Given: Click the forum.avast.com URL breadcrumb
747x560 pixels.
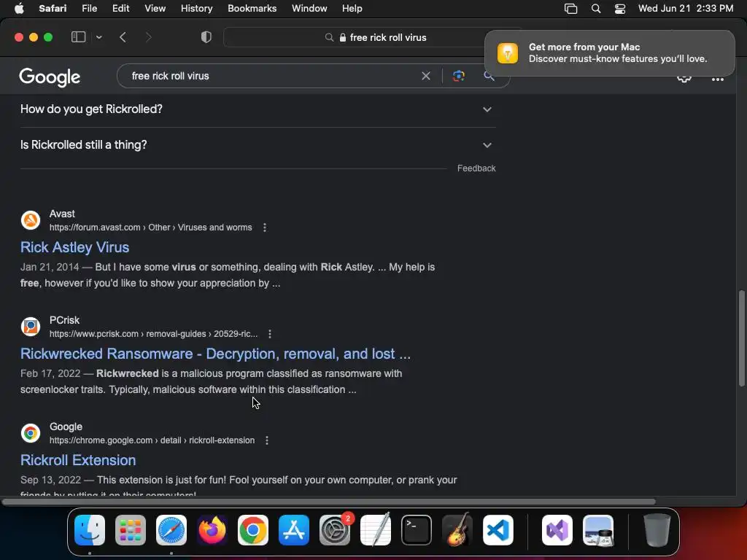Looking at the screenshot, I should click(x=150, y=227).
